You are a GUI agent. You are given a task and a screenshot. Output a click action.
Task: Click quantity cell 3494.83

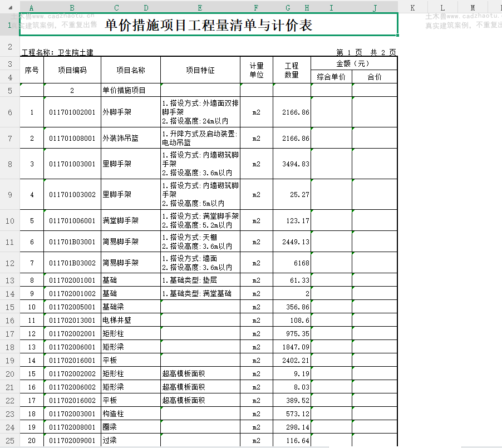pos(292,164)
